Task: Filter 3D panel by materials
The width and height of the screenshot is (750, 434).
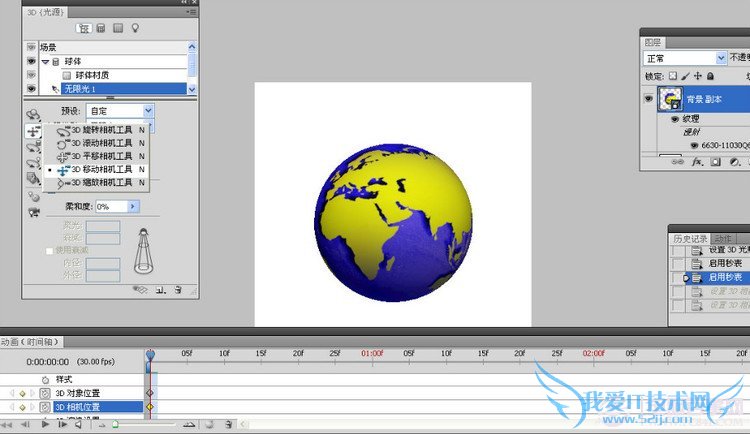Action: [118, 28]
